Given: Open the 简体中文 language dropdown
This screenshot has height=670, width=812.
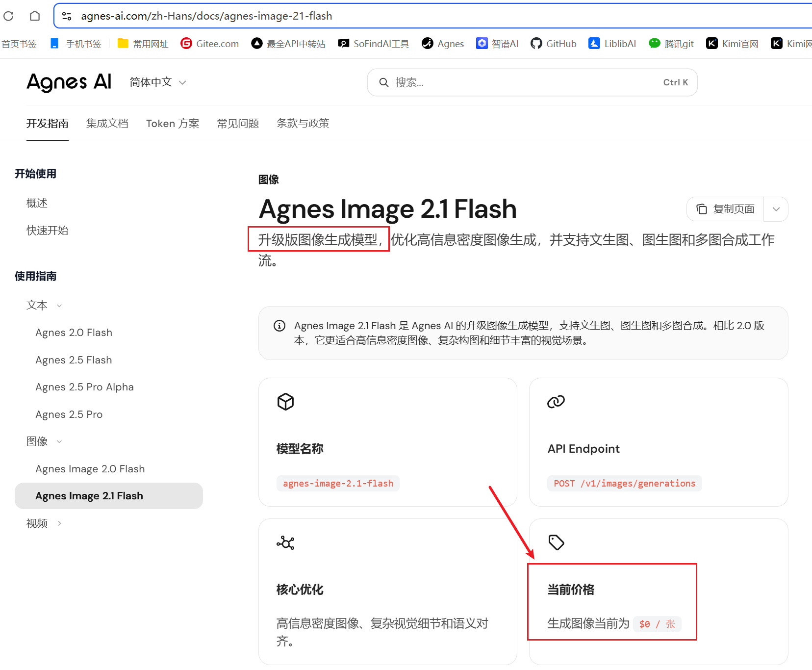Looking at the screenshot, I should (158, 82).
